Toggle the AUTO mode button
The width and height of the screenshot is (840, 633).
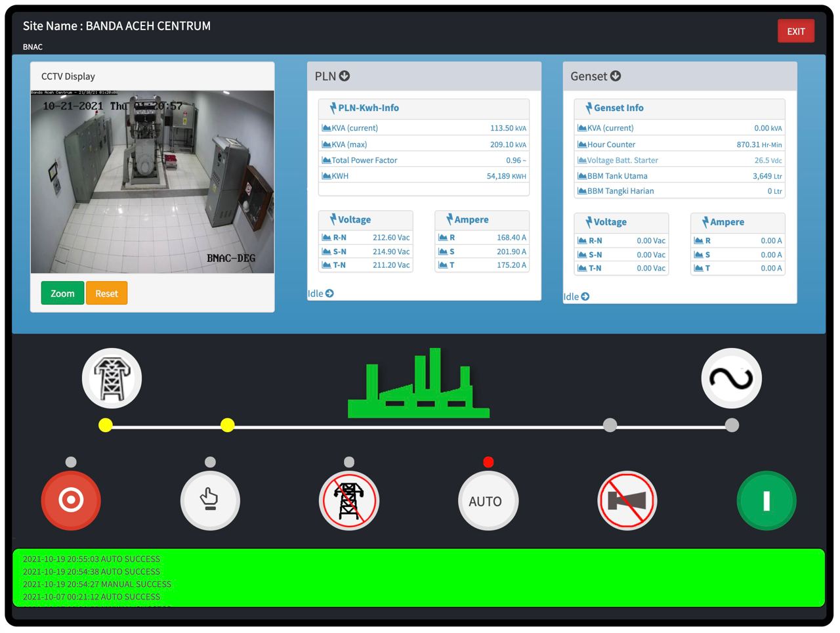coord(488,500)
